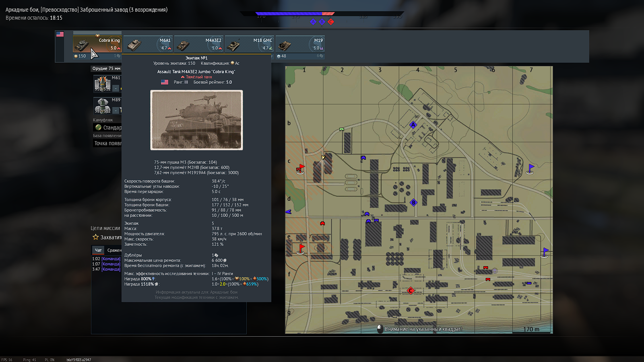Click the blue team ticket bar

[x=289, y=14]
